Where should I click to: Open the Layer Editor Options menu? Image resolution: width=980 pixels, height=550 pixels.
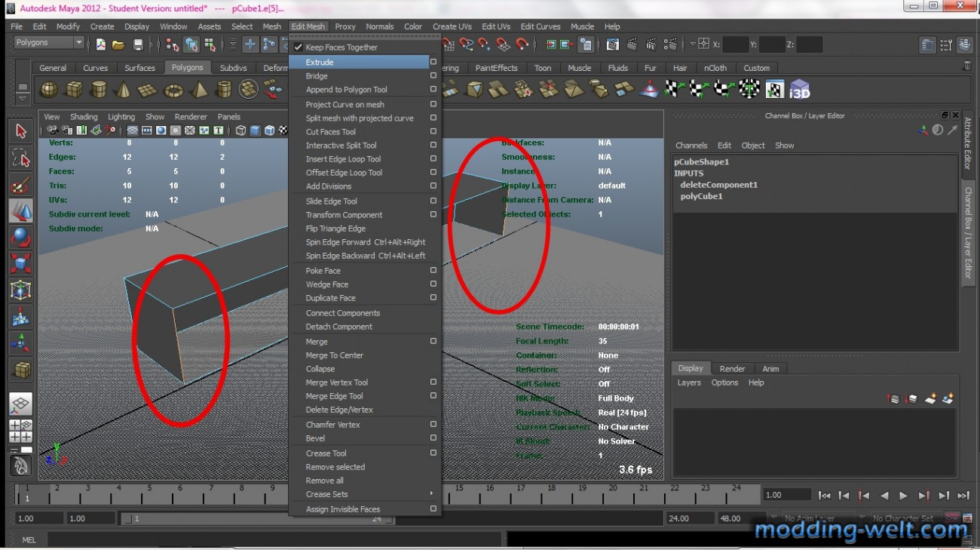click(x=724, y=383)
